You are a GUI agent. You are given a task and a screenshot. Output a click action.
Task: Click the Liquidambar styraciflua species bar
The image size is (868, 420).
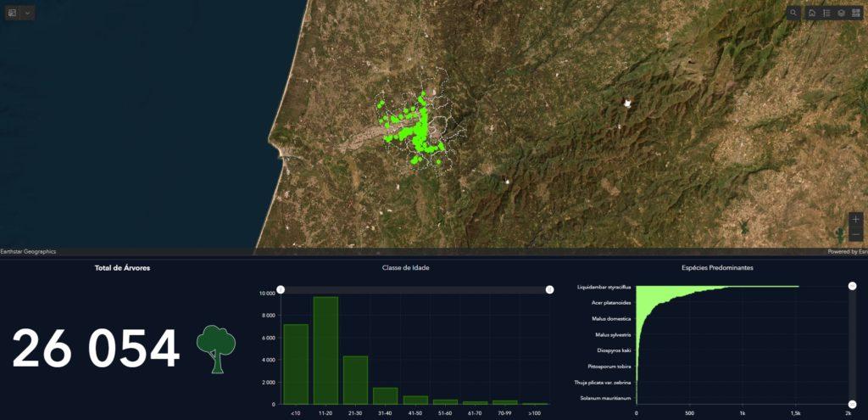point(716,288)
